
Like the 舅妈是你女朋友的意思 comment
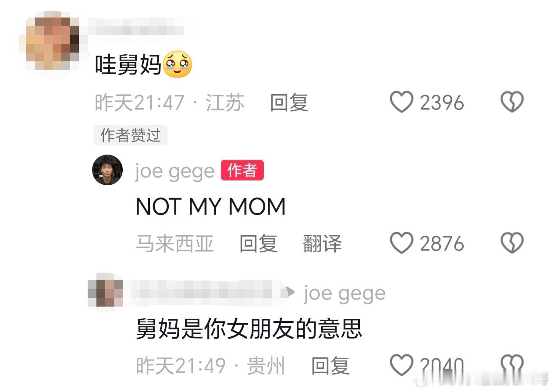(401, 365)
